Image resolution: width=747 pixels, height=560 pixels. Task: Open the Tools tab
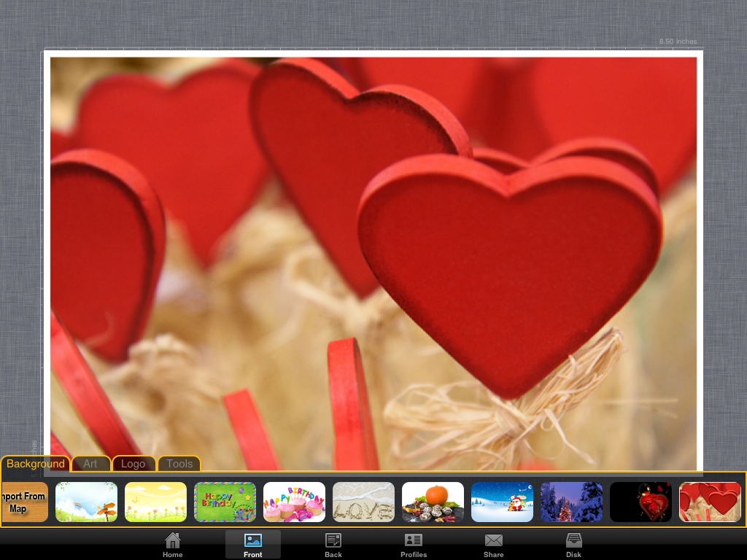click(x=179, y=464)
